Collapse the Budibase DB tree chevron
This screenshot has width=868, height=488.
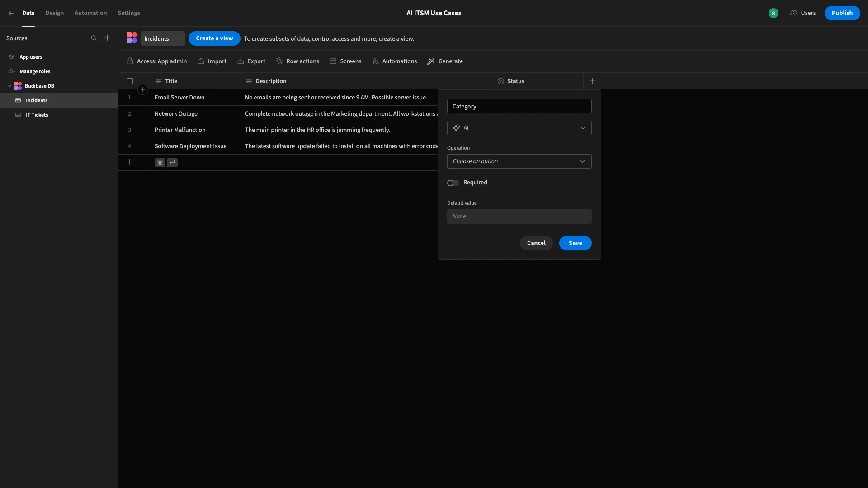coord(9,86)
